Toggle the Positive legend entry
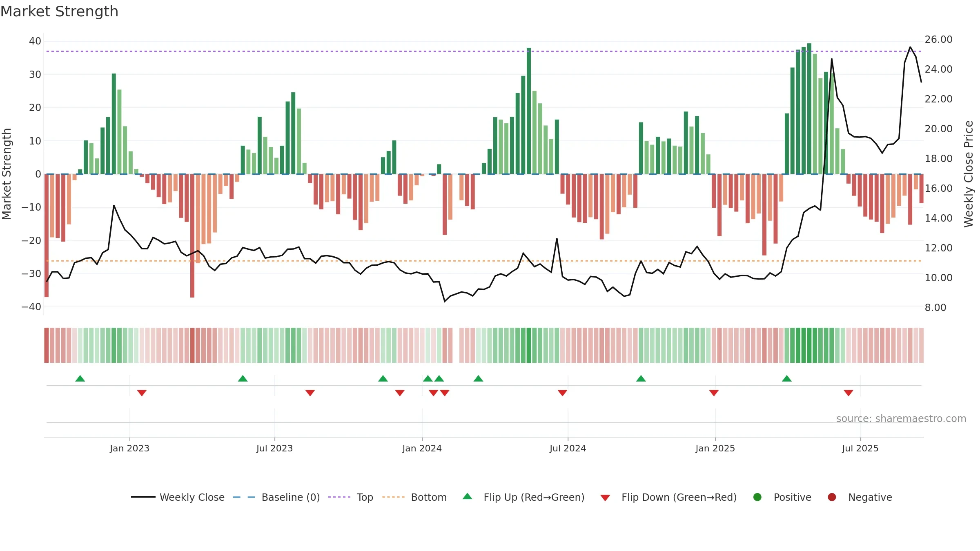This screenshot has height=551, width=980. point(782,497)
